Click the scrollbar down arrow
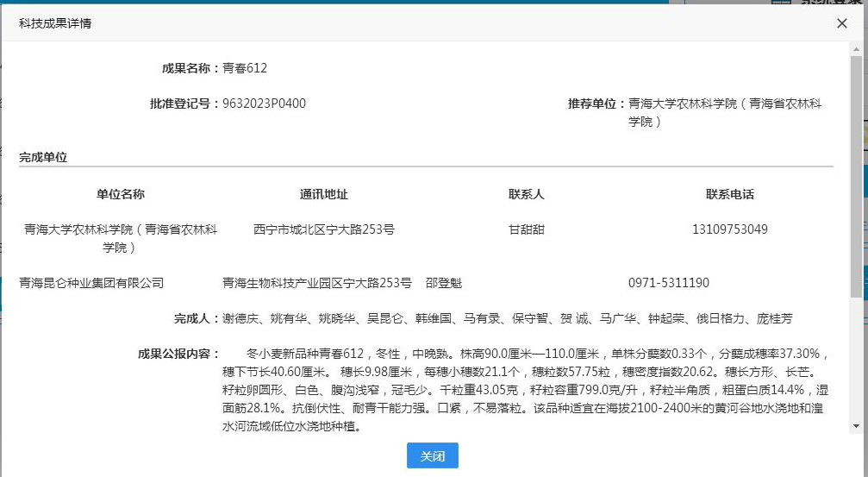The height and width of the screenshot is (477, 868). [855, 426]
